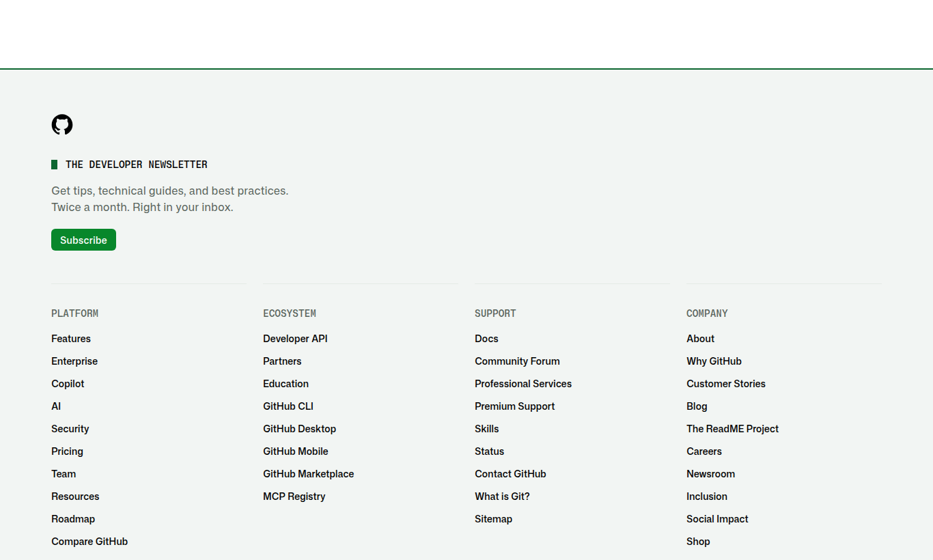Open the Pricing page link

[67, 451]
